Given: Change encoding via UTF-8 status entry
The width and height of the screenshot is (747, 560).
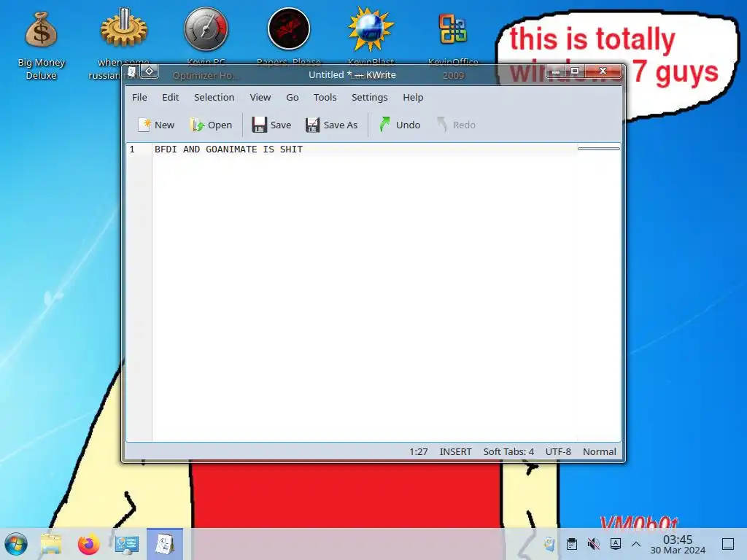Looking at the screenshot, I should pos(558,451).
